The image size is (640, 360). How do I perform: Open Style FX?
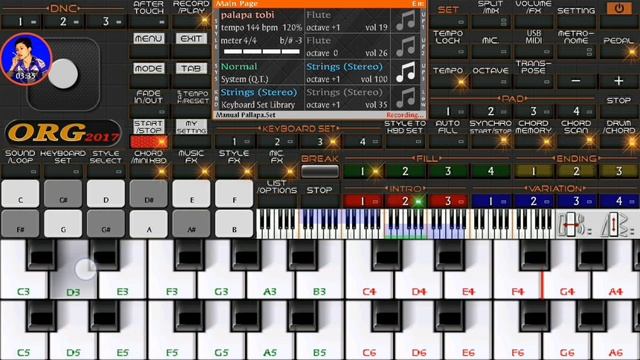234,171
